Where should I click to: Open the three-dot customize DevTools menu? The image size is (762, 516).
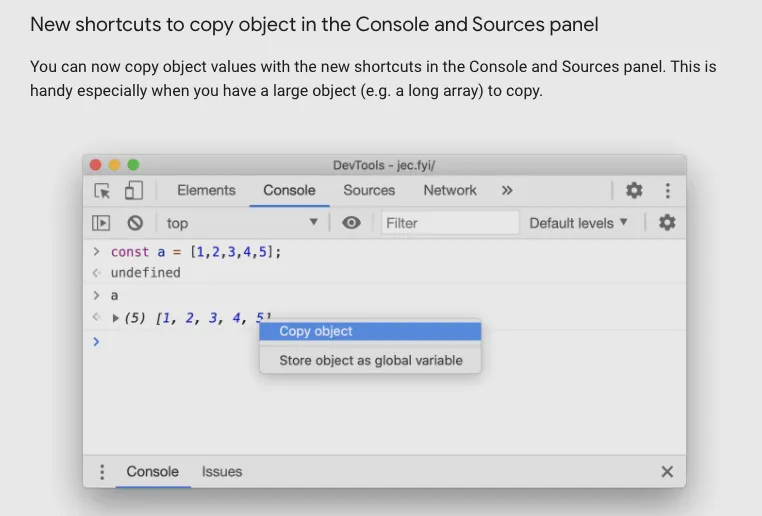667,190
